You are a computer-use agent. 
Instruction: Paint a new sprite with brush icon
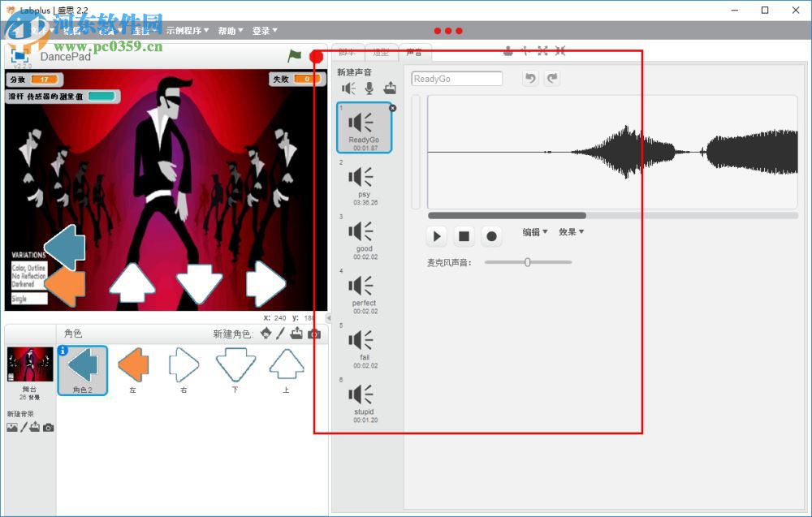(280, 334)
